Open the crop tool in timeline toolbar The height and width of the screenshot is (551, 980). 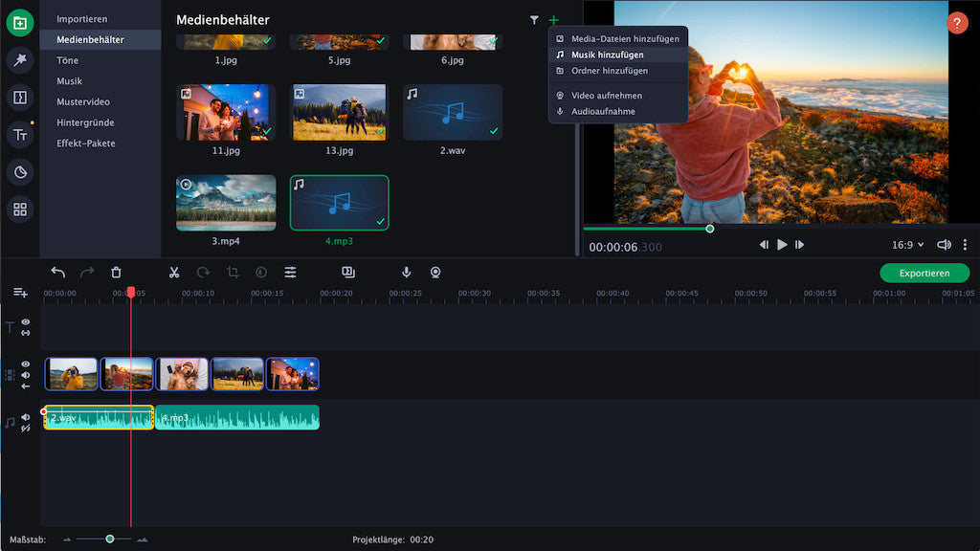[x=233, y=273]
